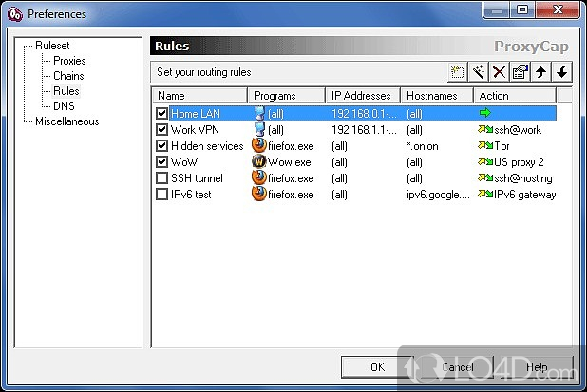Click the OK button
587x392 pixels.
click(378, 366)
